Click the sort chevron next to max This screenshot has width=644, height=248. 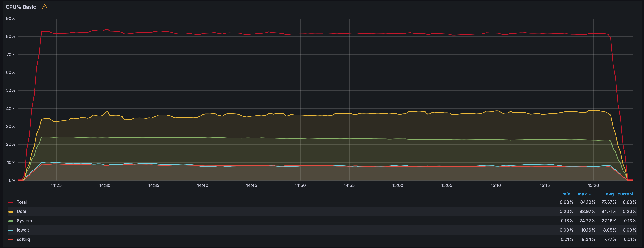pyautogui.click(x=589, y=194)
